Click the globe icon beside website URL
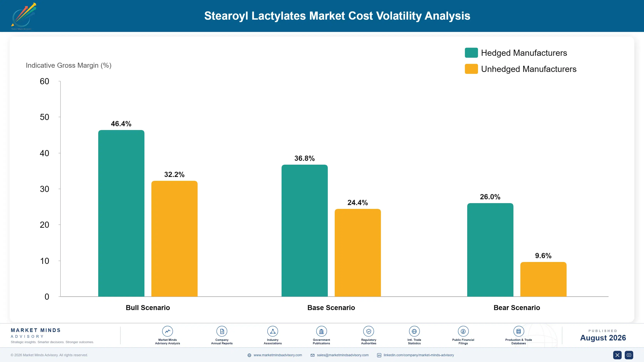644x362 pixels. coord(249,355)
